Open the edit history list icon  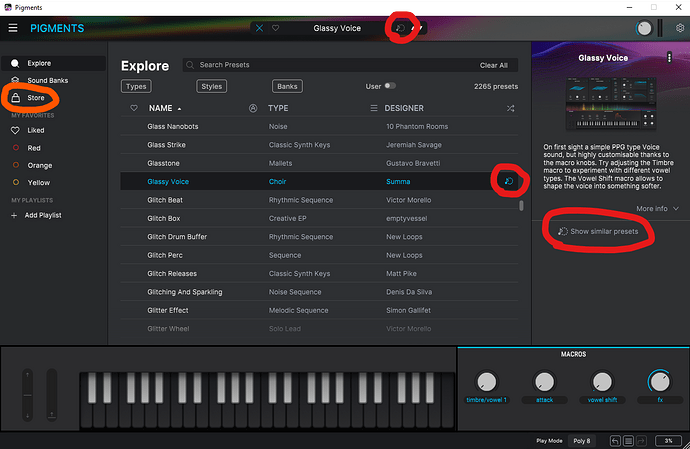tap(628, 441)
